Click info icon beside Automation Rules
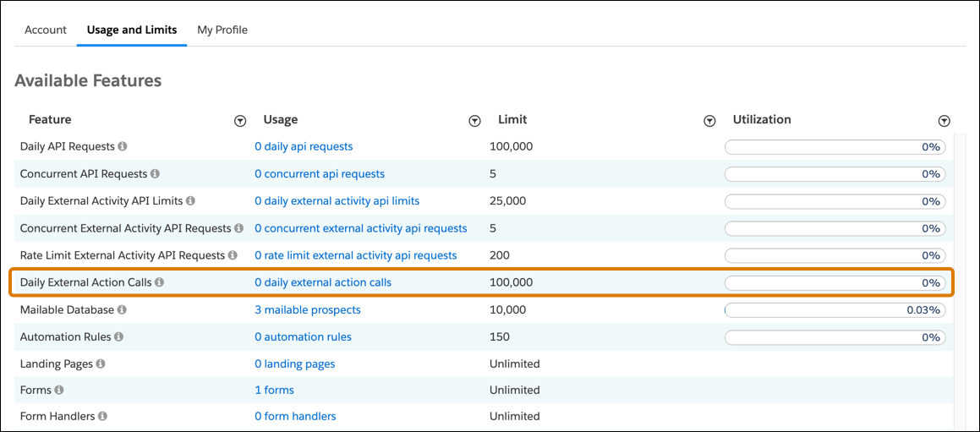This screenshot has height=432, width=980. tap(118, 337)
